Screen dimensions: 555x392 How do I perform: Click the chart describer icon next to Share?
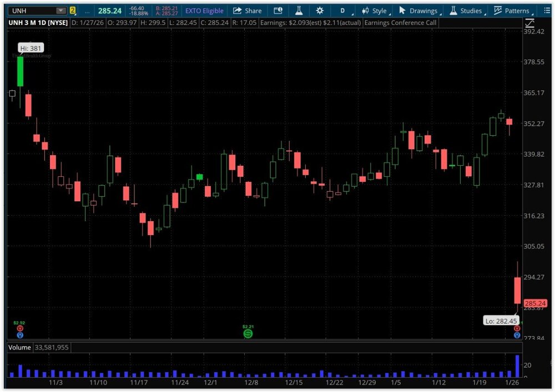(x=278, y=11)
